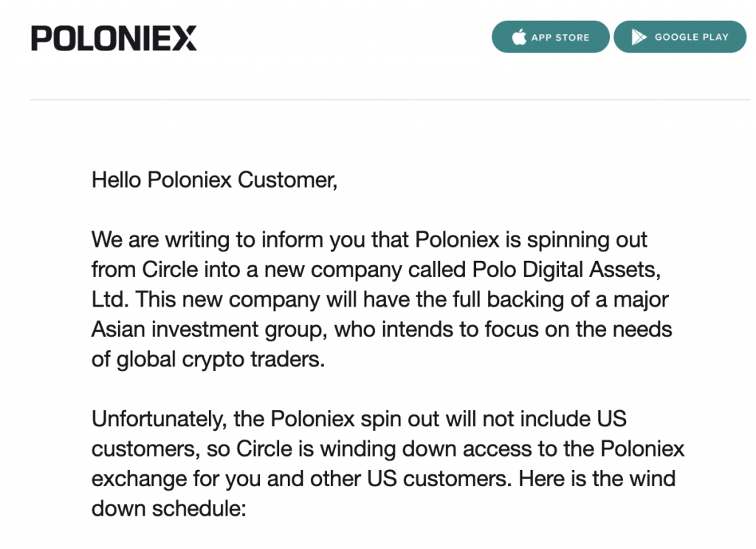Viewport: 756px width, 549px height.
Task: Click the Apple logo icon
Action: (519, 37)
